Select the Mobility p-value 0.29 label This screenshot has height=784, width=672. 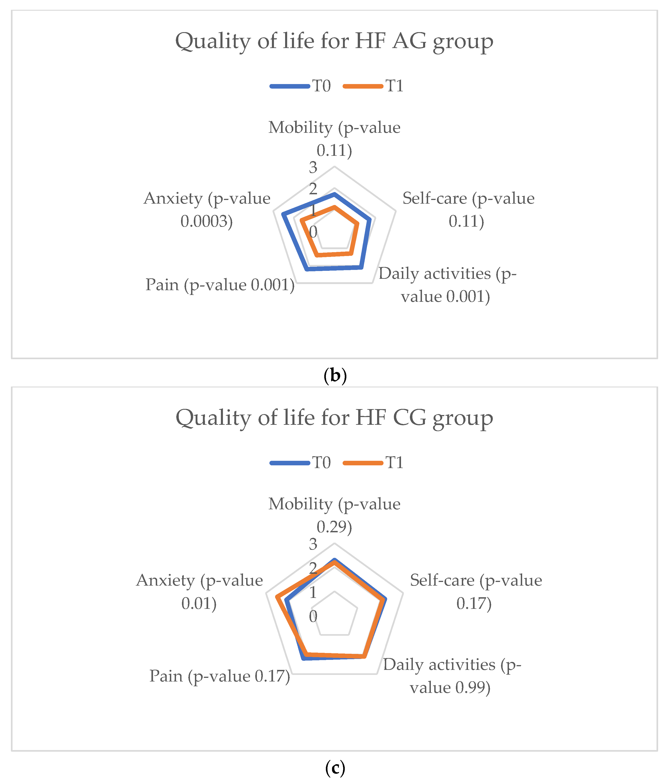pos(334,515)
